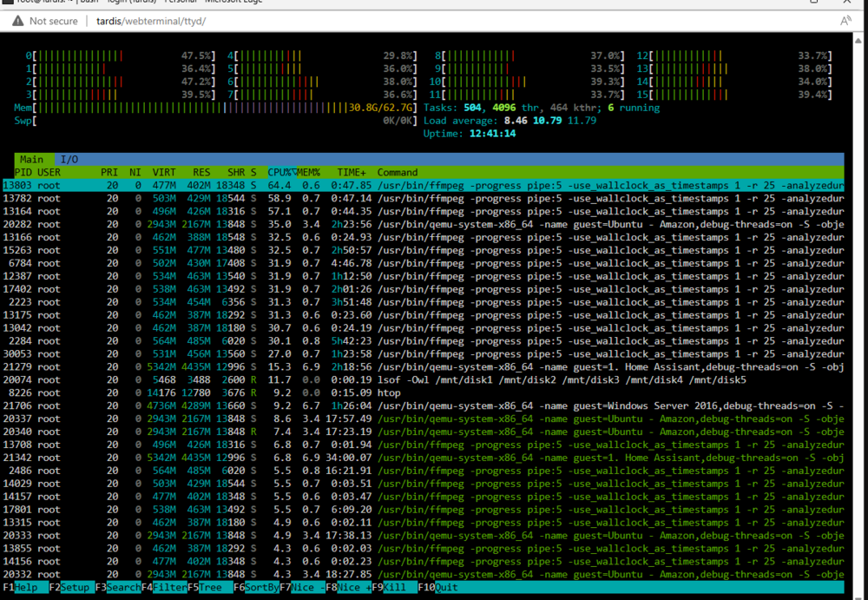The image size is (868, 600).
Task: Select process row with PID 15263
Action: [x=424, y=250]
